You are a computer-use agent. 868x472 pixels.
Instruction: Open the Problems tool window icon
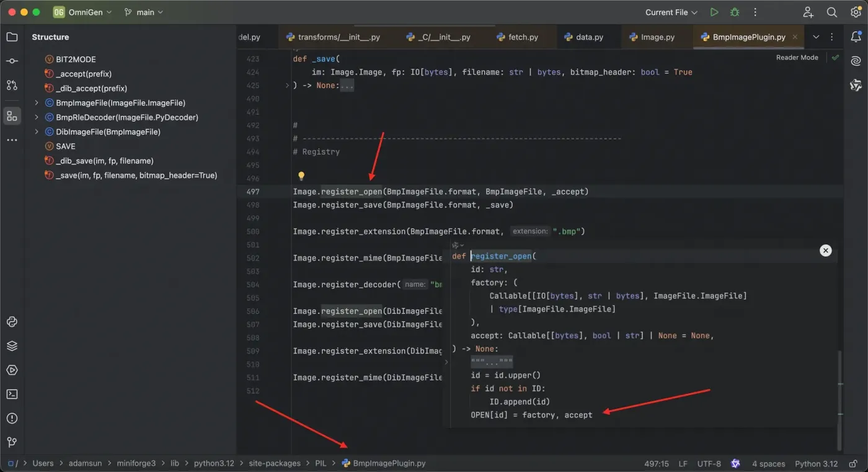tap(12, 418)
